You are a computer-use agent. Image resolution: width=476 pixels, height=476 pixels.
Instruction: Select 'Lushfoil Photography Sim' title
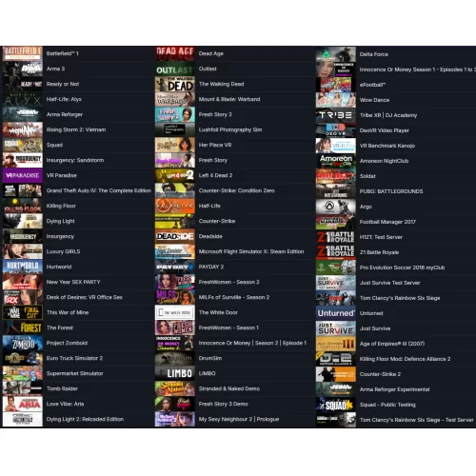coord(230,129)
